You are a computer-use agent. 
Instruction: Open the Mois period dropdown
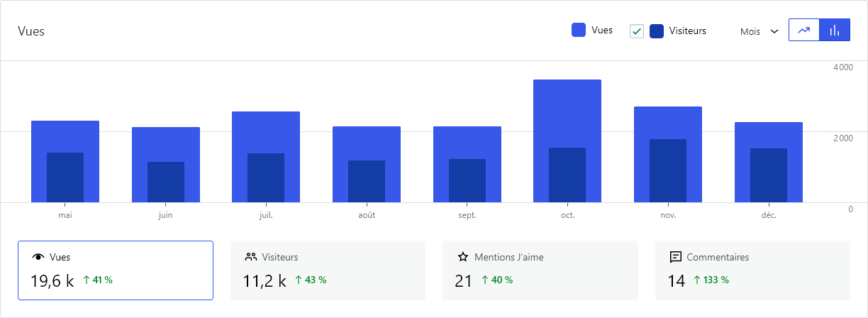pos(758,31)
